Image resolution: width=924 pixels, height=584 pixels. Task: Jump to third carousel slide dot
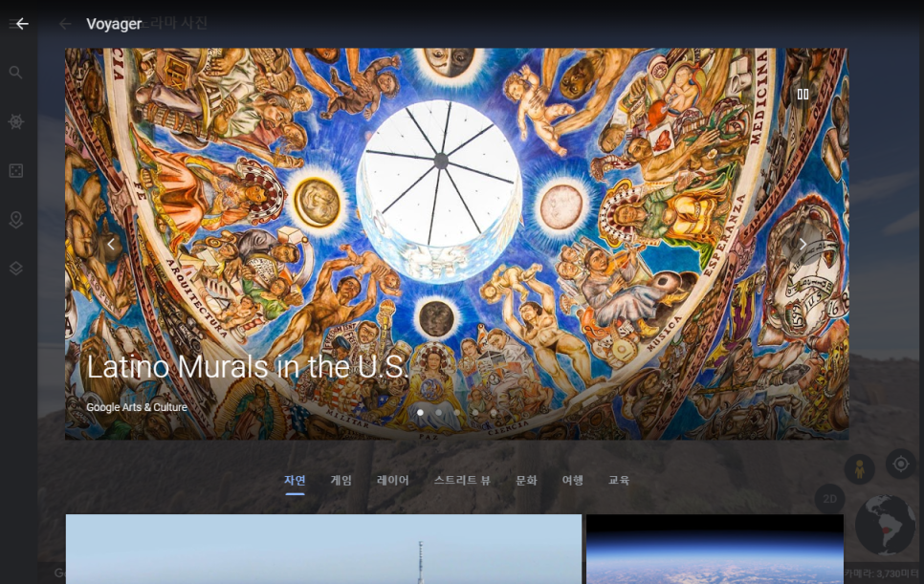(456, 413)
